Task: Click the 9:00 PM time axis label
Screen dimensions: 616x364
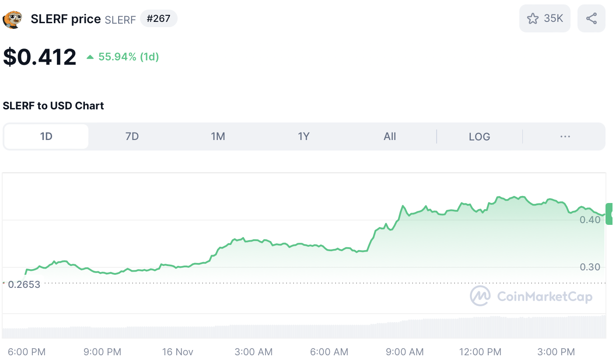Action: [102, 352]
